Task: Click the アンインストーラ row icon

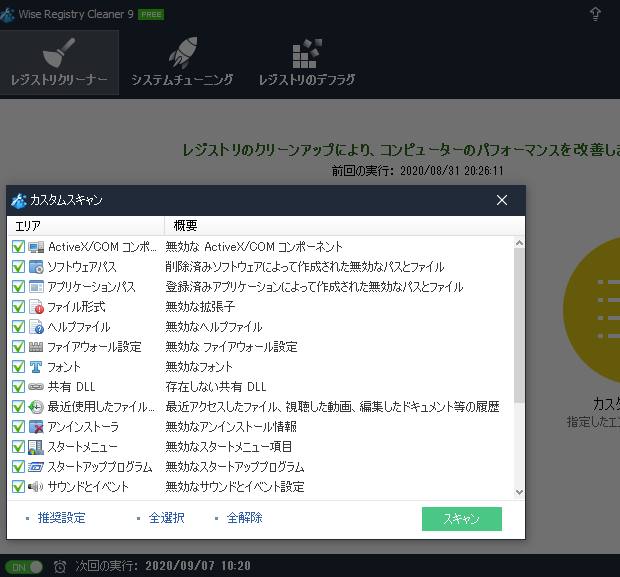Action: coord(36,427)
